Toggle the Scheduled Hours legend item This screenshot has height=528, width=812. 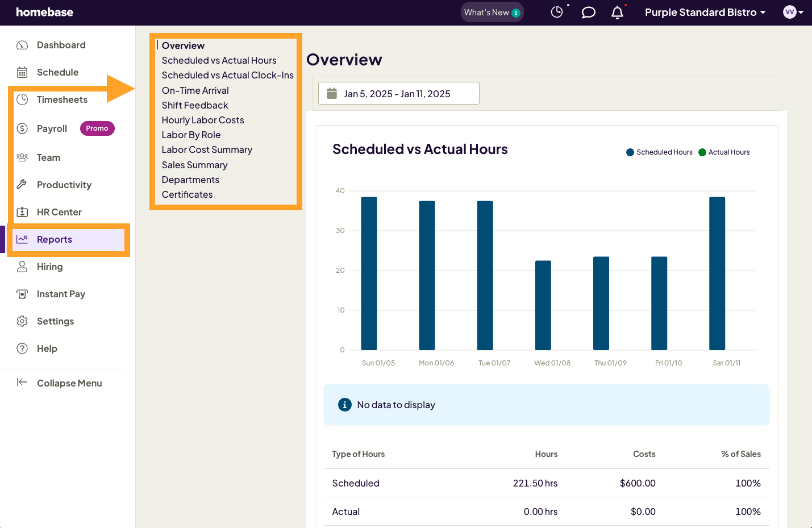tap(659, 152)
